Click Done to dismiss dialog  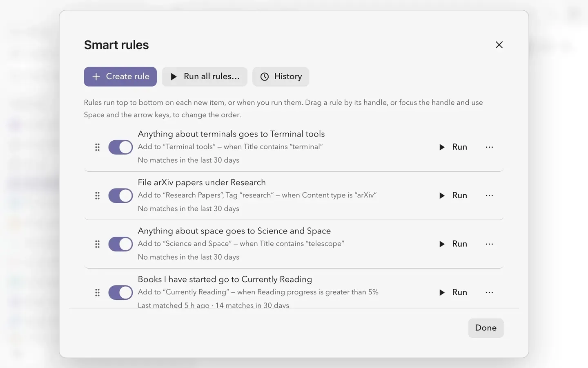486,328
